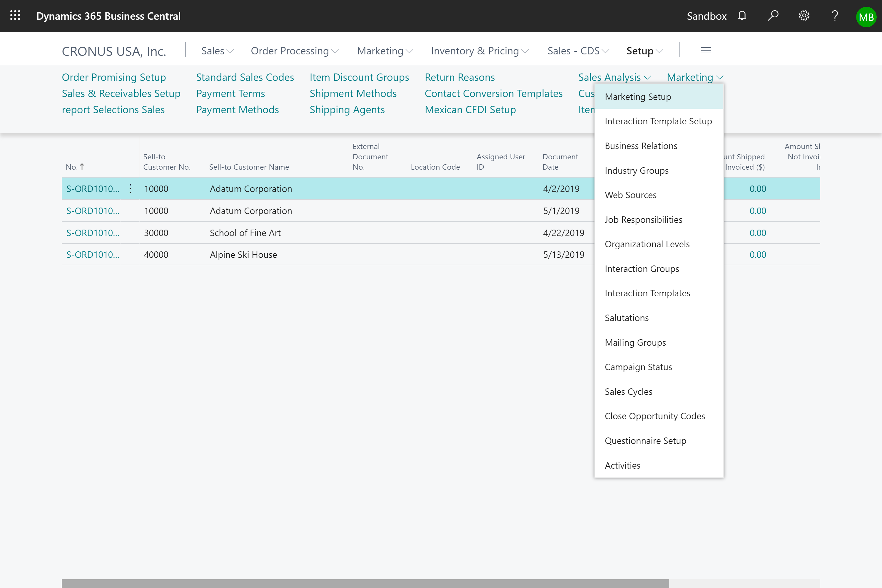Open the search icon in navbar
The height and width of the screenshot is (588, 882).
point(772,16)
